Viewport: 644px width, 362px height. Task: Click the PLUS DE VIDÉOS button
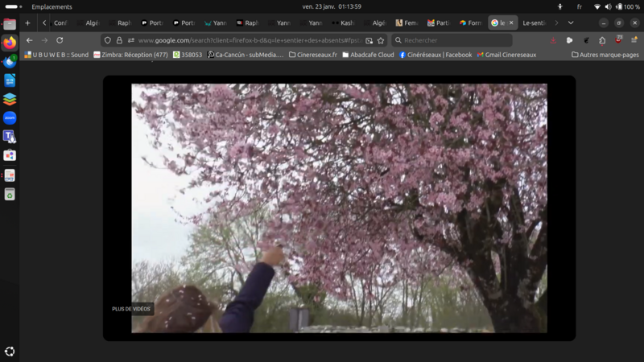click(x=131, y=309)
